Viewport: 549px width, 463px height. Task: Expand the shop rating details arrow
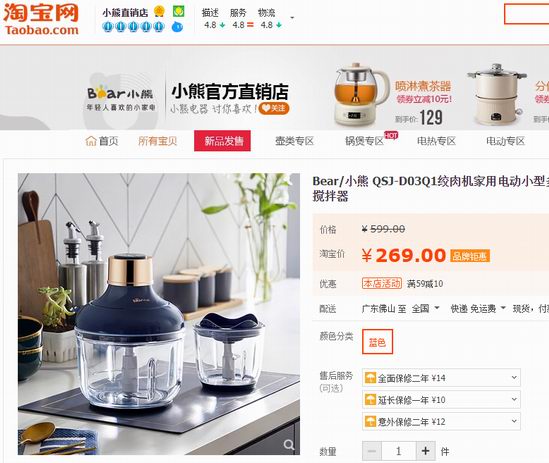(292, 18)
